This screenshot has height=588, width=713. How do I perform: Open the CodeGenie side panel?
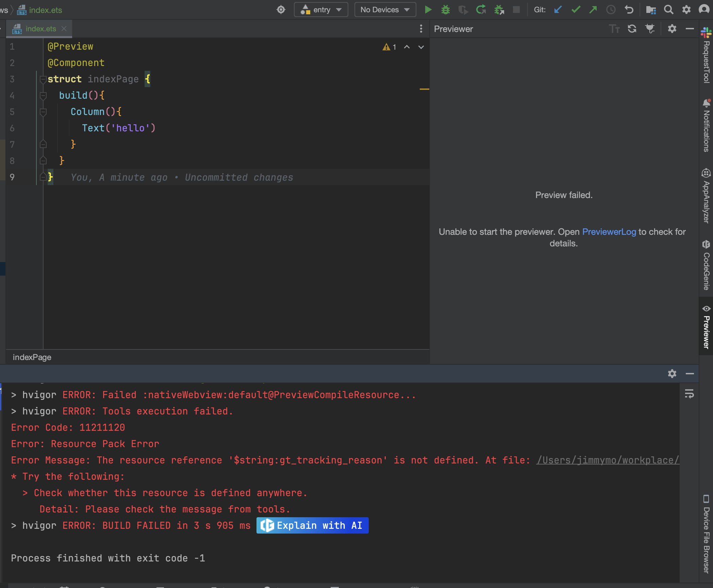click(x=706, y=265)
